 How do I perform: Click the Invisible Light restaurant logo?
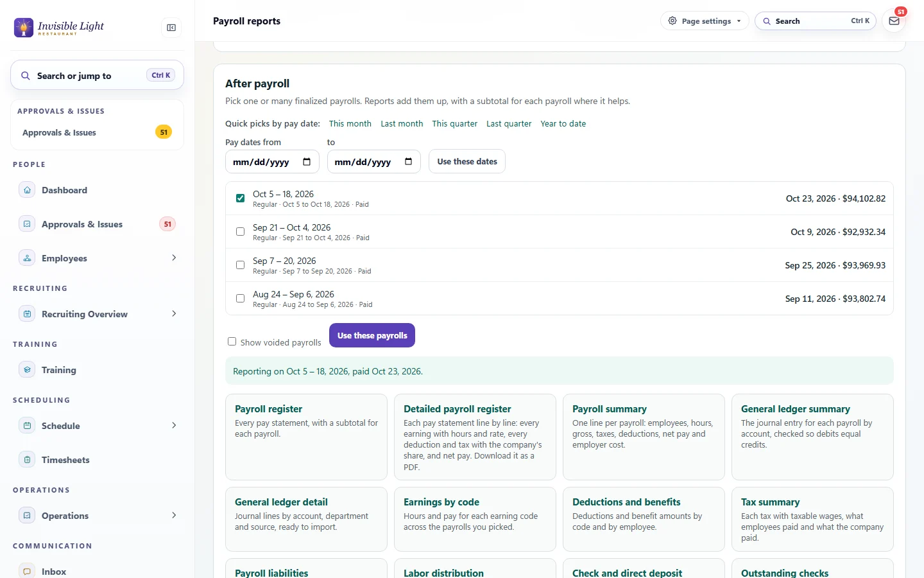coord(59,28)
